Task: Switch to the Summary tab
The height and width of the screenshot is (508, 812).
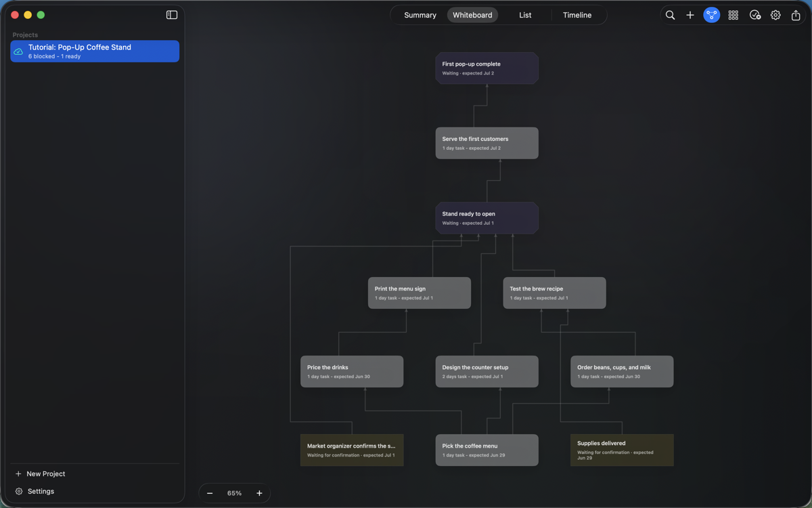Action: [x=420, y=15]
